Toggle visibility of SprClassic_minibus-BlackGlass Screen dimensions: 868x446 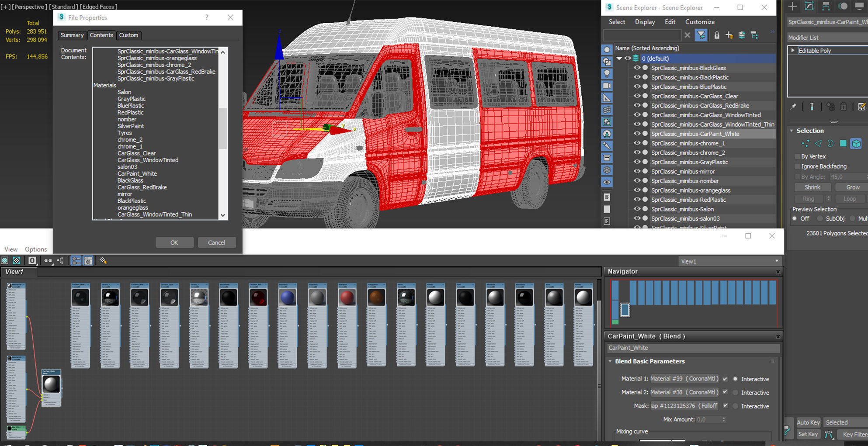tap(637, 68)
